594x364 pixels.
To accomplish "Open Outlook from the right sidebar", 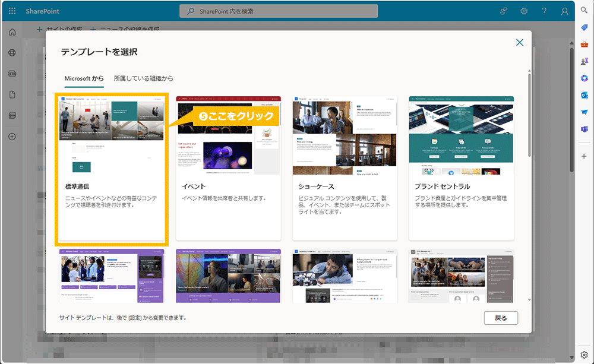I will coord(584,95).
